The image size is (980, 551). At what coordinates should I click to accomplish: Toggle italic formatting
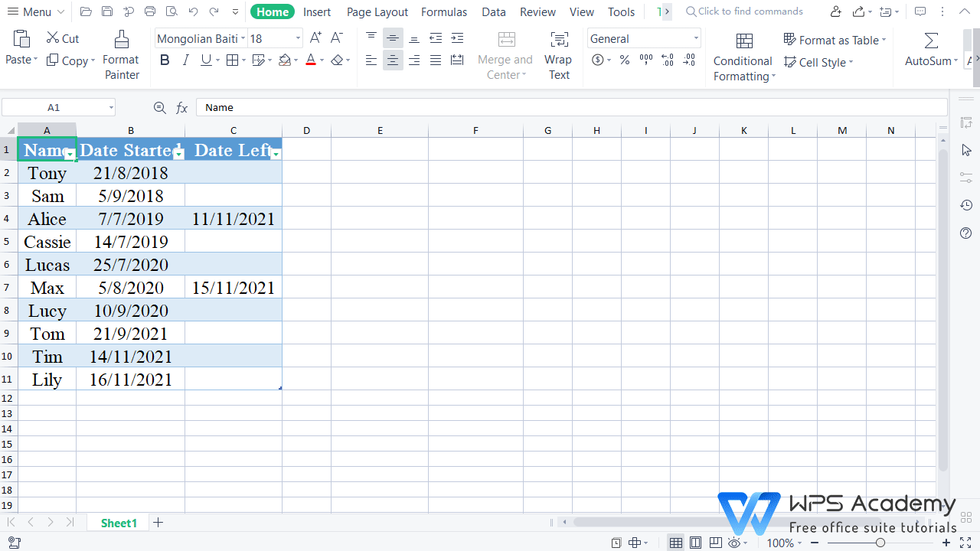(x=185, y=60)
